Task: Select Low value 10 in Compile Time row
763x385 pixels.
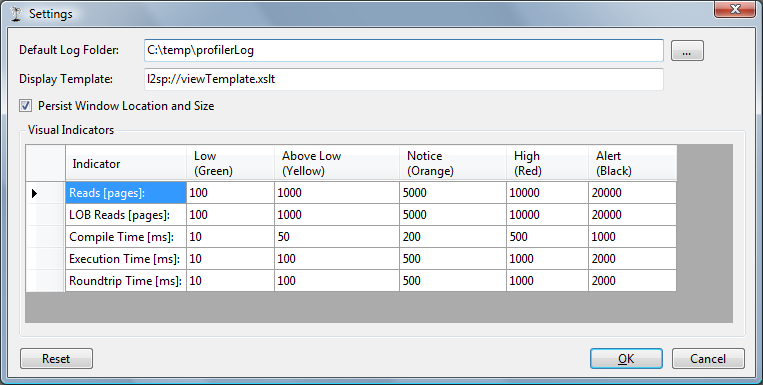Action: coord(230,237)
